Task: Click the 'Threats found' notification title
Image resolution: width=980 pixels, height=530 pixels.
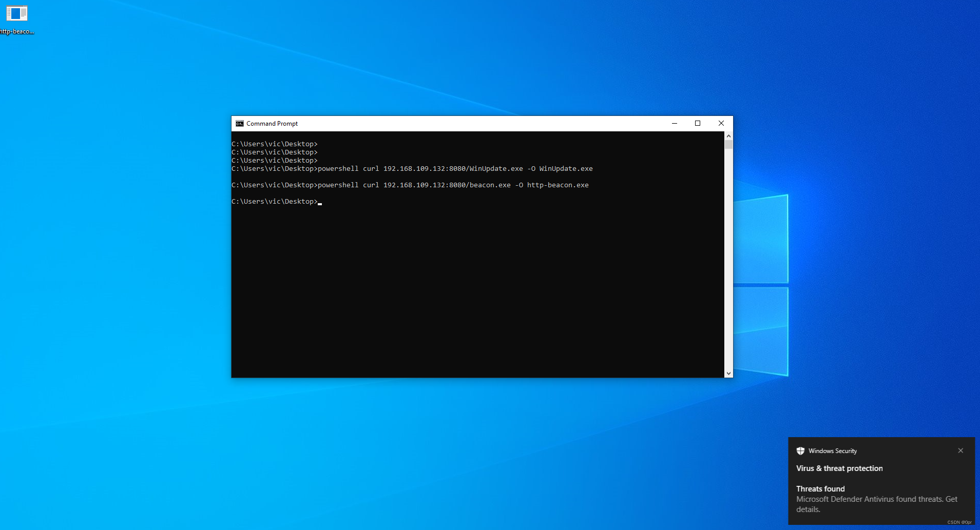Action: tap(820, 489)
